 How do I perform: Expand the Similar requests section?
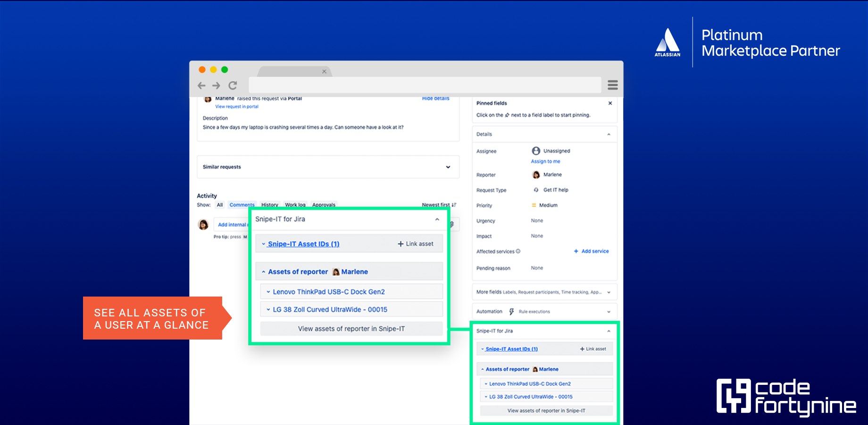coord(448,167)
